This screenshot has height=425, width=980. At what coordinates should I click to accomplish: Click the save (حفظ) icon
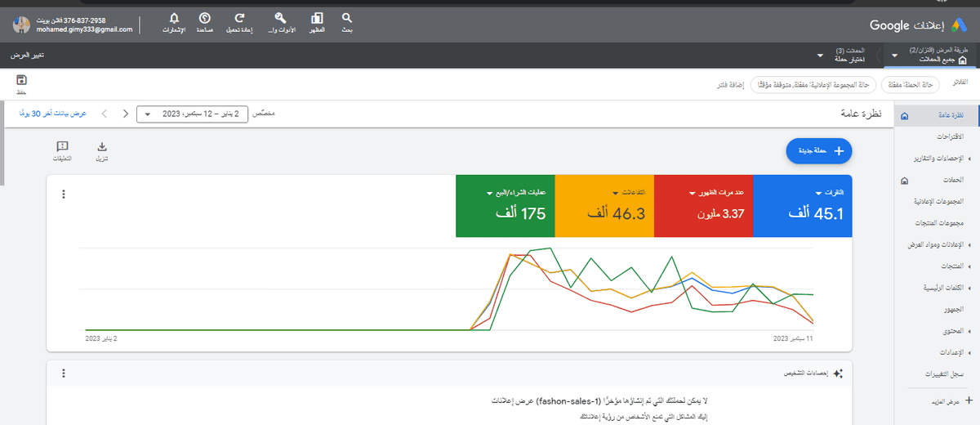coord(21,81)
